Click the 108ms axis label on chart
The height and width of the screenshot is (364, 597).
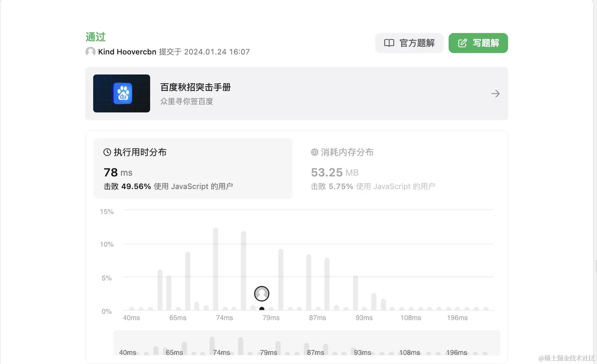click(x=411, y=318)
